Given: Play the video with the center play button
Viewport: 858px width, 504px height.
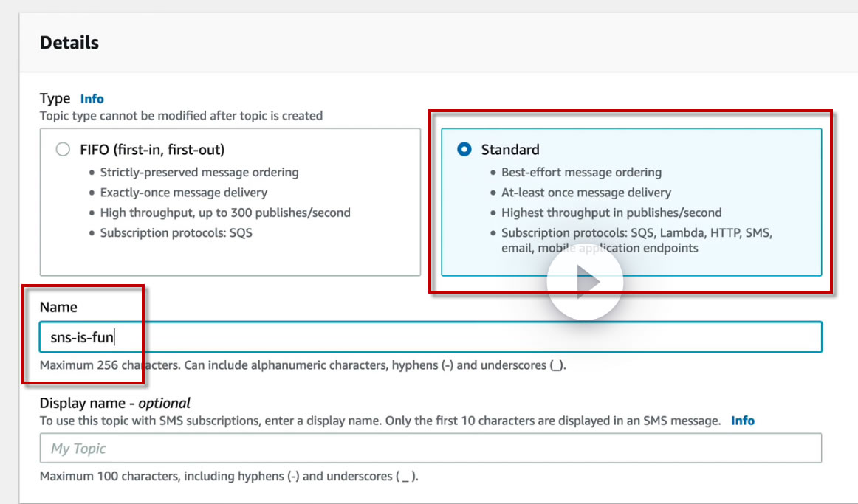Looking at the screenshot, I should tap(585, 282).
